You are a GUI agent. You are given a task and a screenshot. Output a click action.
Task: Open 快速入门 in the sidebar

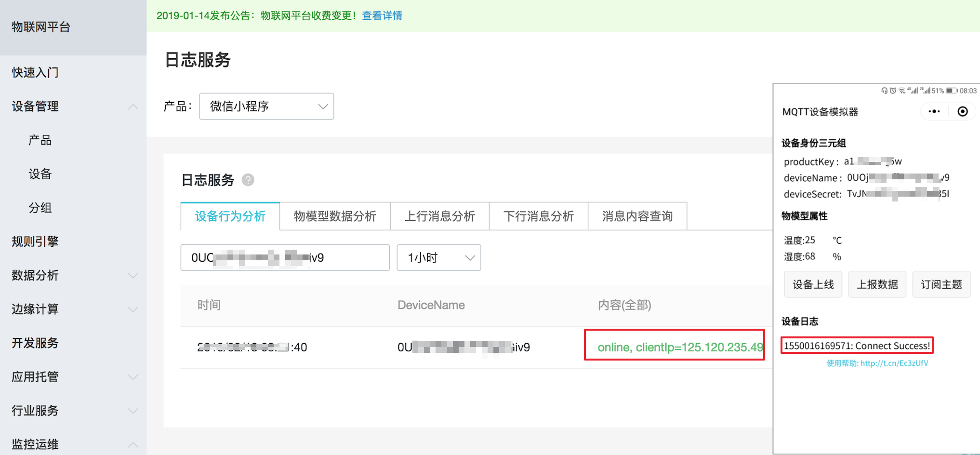click(x=35, y=72)
